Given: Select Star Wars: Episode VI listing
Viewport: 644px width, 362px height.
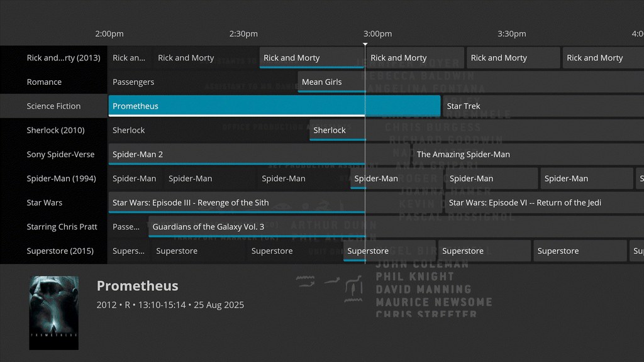Looking at the screenshot, I should click(525, 202).
